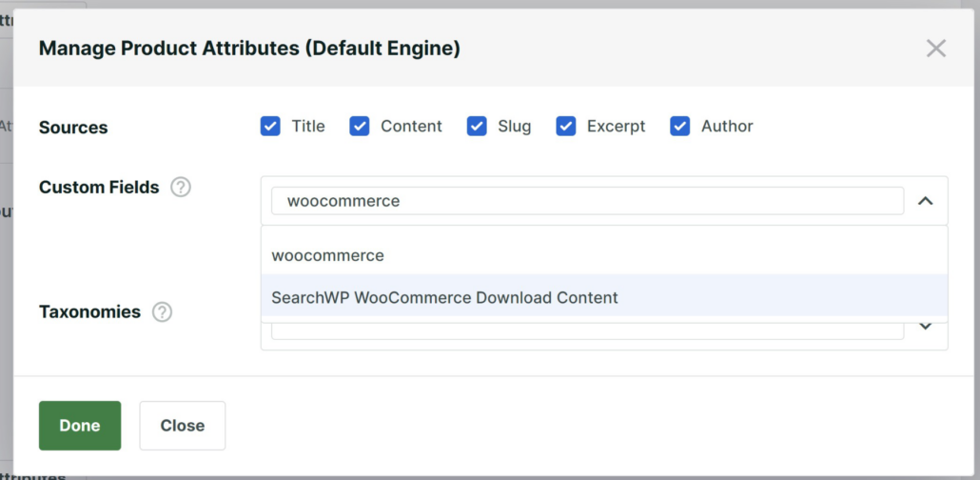
Task: Disable the Author source checkbox
Action: [x=680, y=126]
